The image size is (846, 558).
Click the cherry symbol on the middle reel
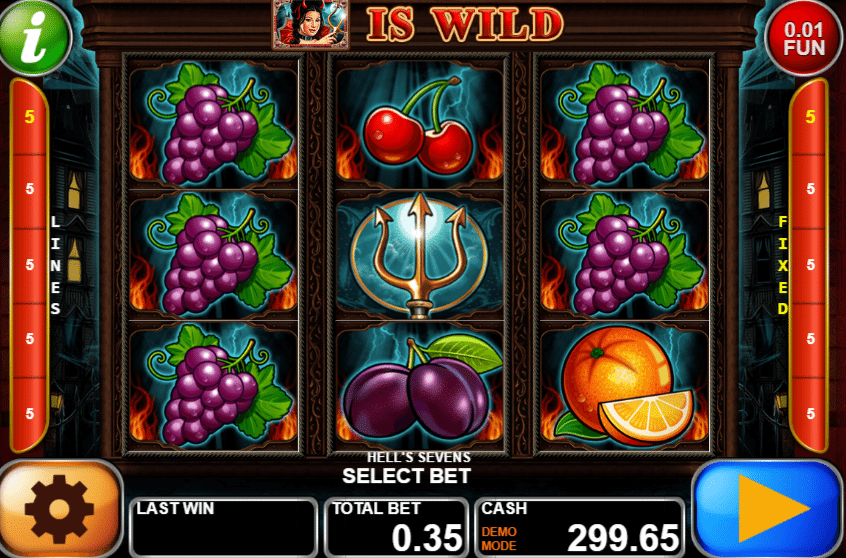pos(419,125)
